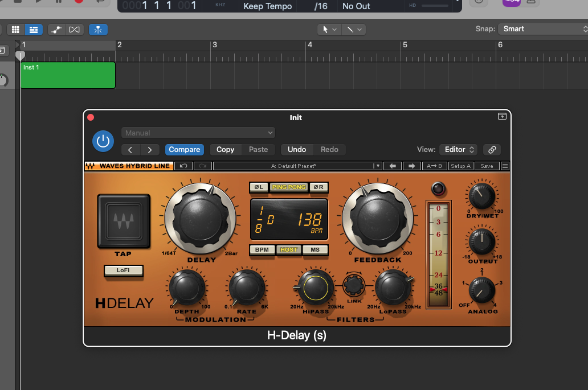Click the LOPASS filter knob
Viewport: 588px width, 390px height.
(393, 288)
